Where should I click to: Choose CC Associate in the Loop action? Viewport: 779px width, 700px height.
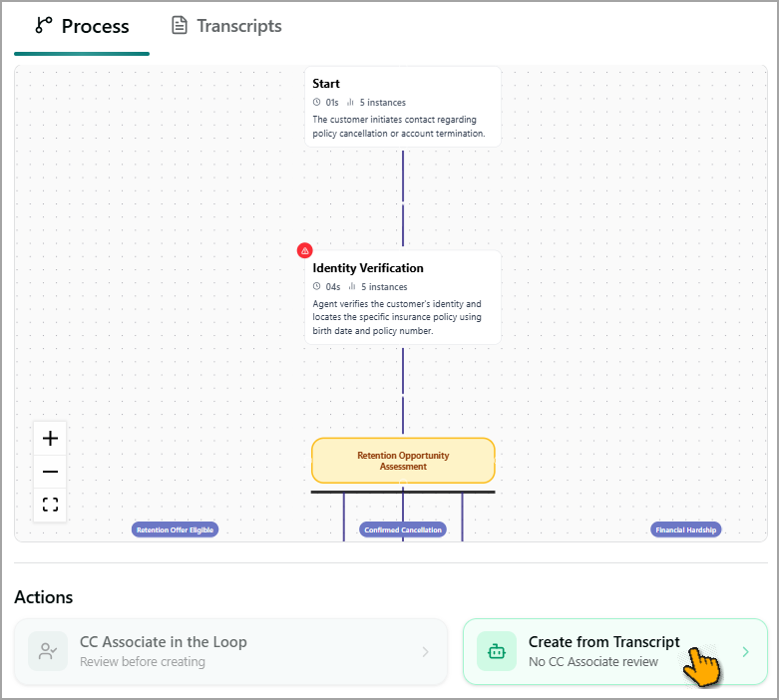(x=231, y=651)
